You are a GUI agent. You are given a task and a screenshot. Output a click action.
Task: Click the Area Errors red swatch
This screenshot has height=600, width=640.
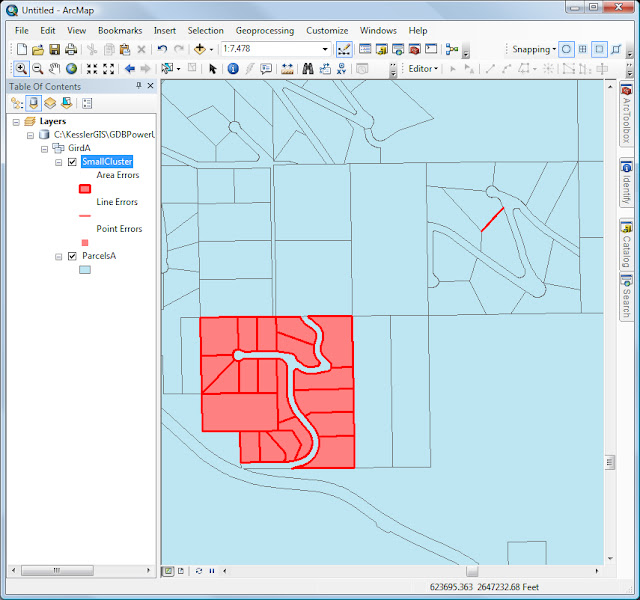85,188
